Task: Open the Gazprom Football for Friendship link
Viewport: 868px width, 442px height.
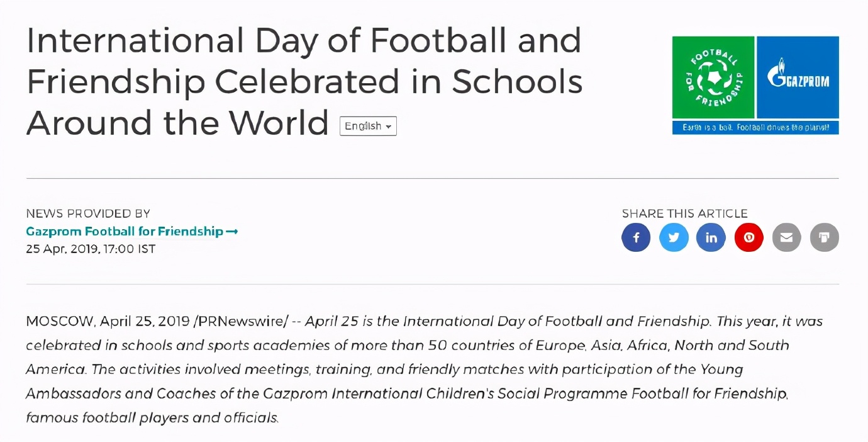Action: click(125, 232)
